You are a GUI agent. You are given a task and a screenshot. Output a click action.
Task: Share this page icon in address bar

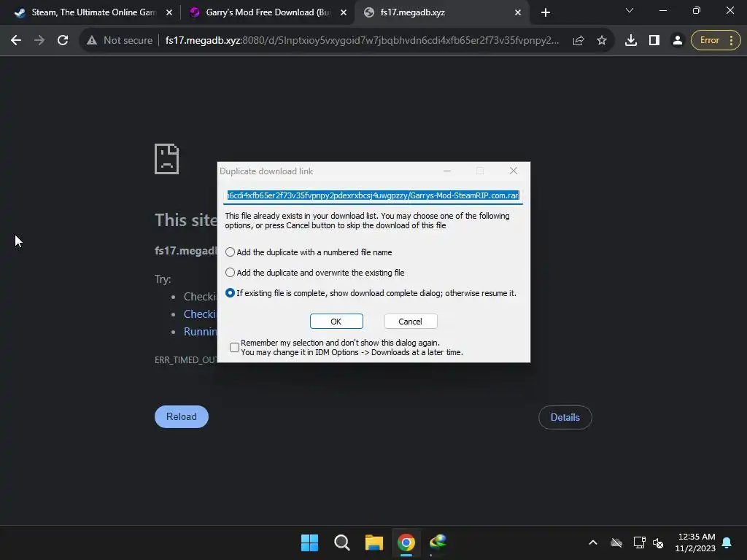(578, 41)
